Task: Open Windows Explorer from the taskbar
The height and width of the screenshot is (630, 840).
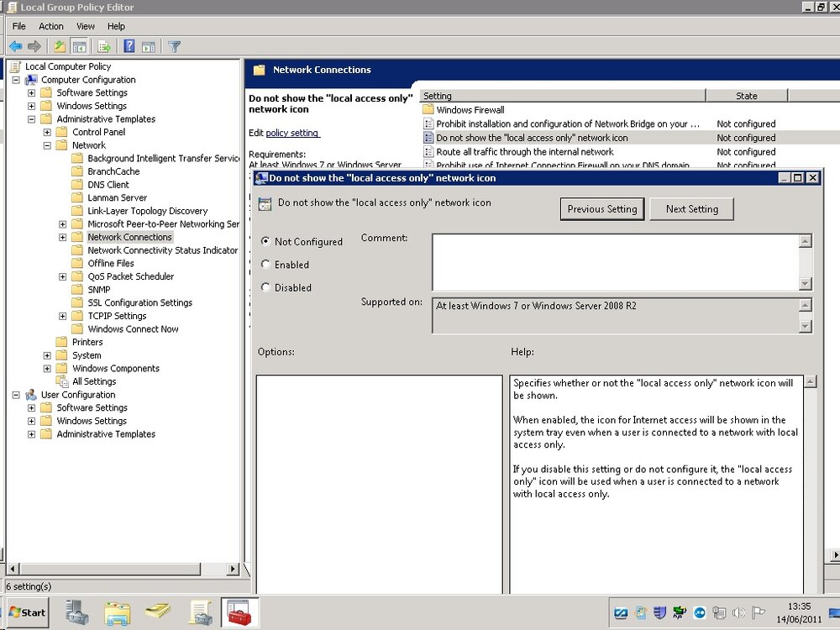Action: pyautogui.click(x=118, y=612)
